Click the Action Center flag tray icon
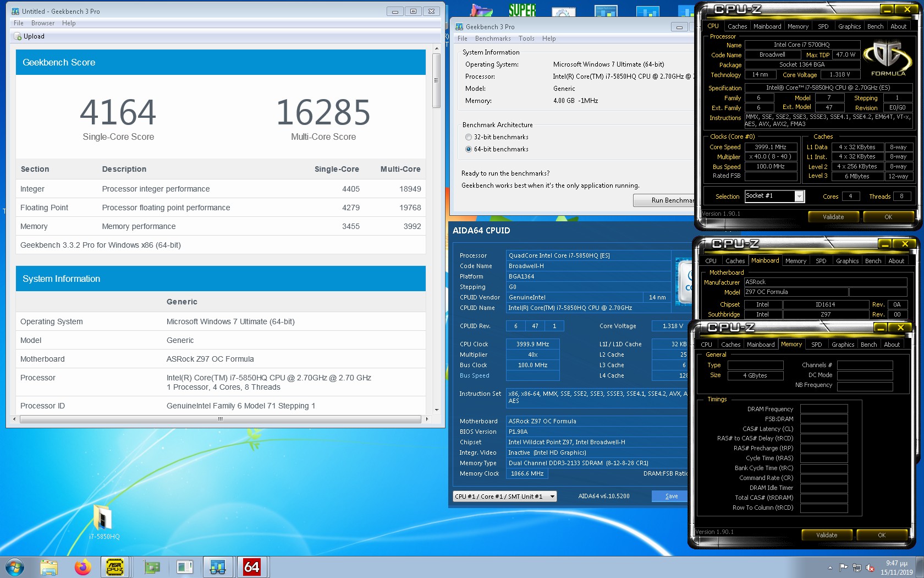Image resolution: width=924 pixels, height=578 pixels. click(x=844, y=568)
